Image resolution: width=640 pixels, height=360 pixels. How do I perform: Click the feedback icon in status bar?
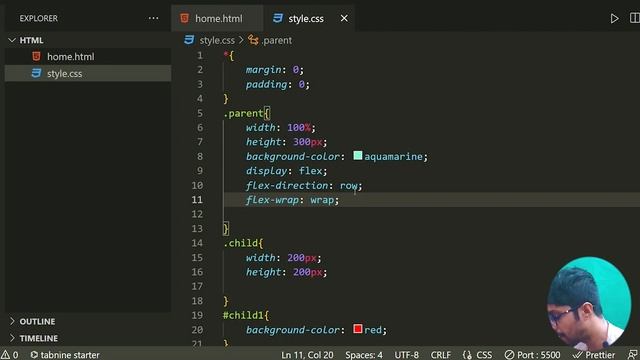633,355
